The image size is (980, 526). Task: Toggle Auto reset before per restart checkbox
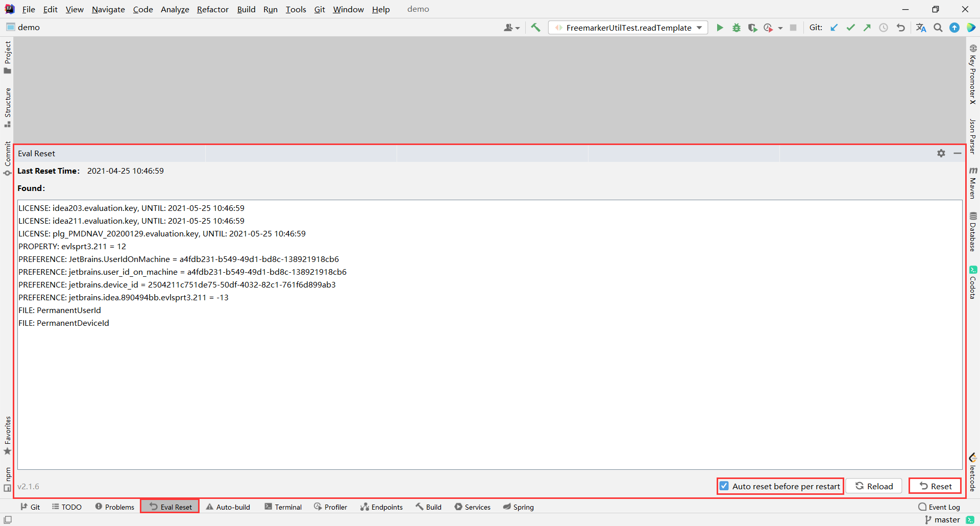point(724,486)
